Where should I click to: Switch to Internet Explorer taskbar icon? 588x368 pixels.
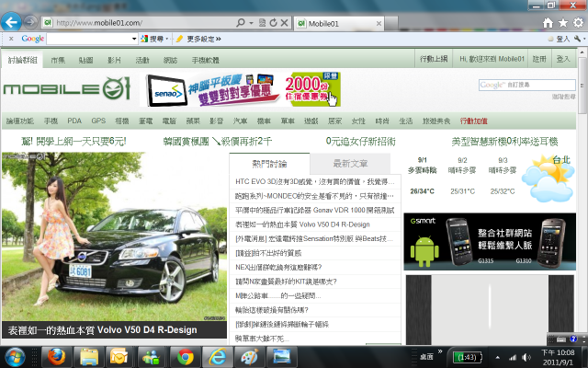218,357
